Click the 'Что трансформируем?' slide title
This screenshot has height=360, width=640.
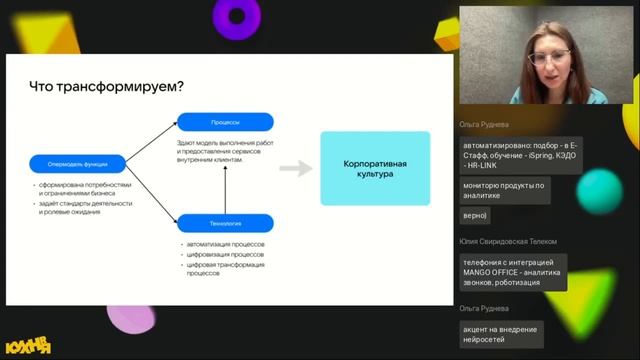coord(107,87)
